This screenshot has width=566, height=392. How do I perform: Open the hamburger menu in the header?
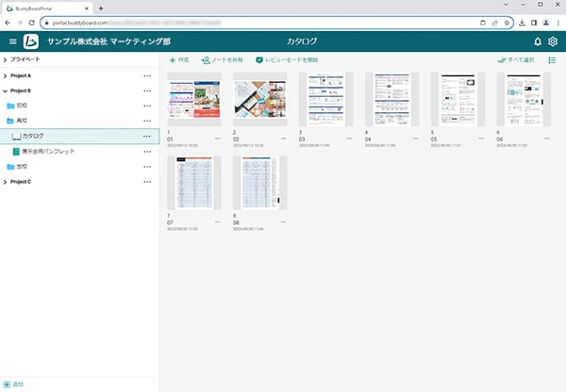[12, 41]
